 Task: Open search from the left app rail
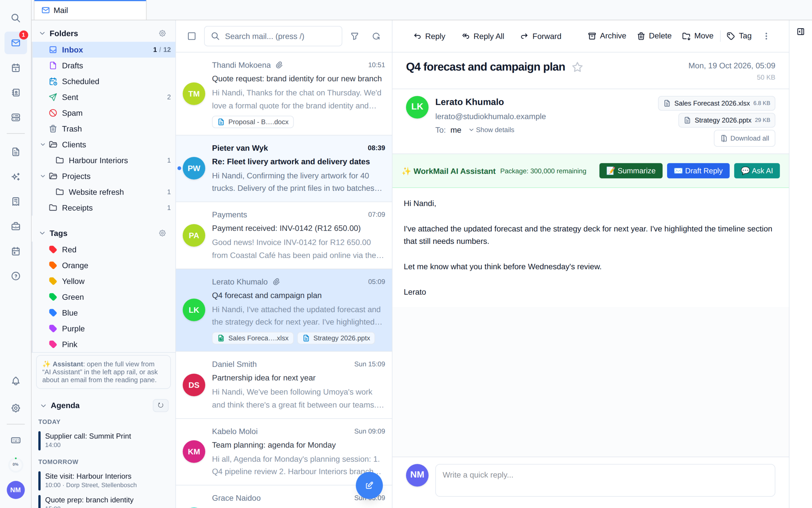coord(16,18)
